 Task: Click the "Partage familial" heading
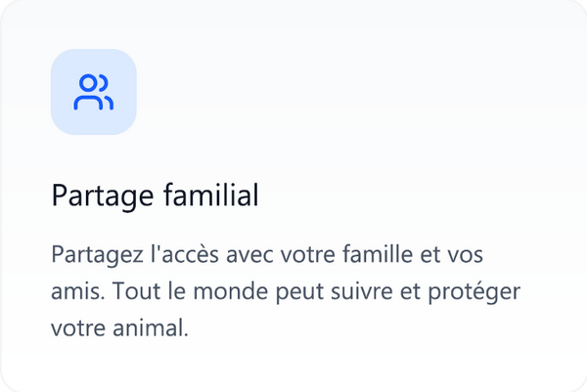[155, 196]
